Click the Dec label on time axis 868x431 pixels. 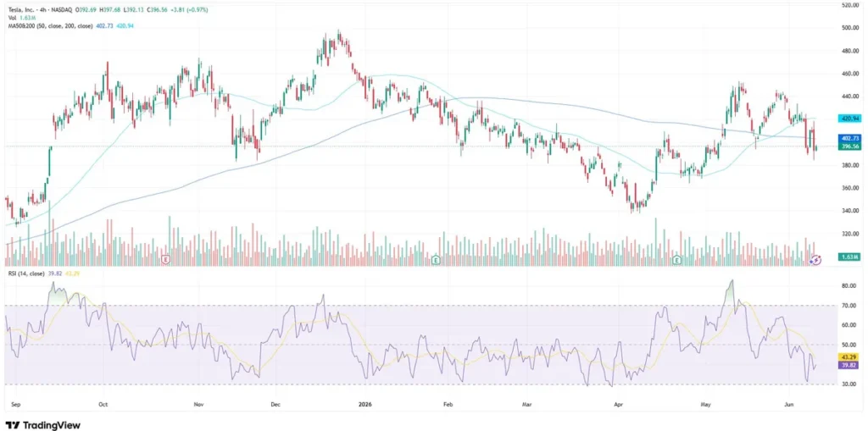pyautogui.click(x=275, y=404)
